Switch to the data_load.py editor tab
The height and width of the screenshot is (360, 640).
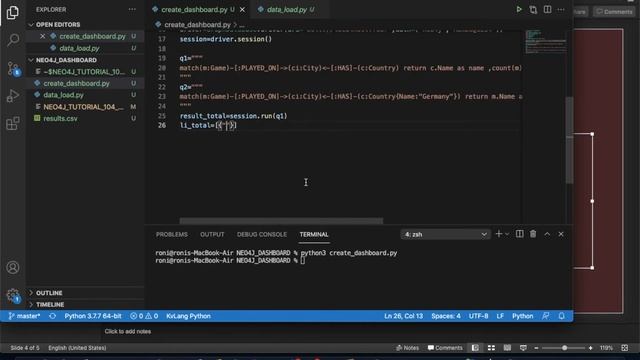pyautogui.click(x=287, y=9)
